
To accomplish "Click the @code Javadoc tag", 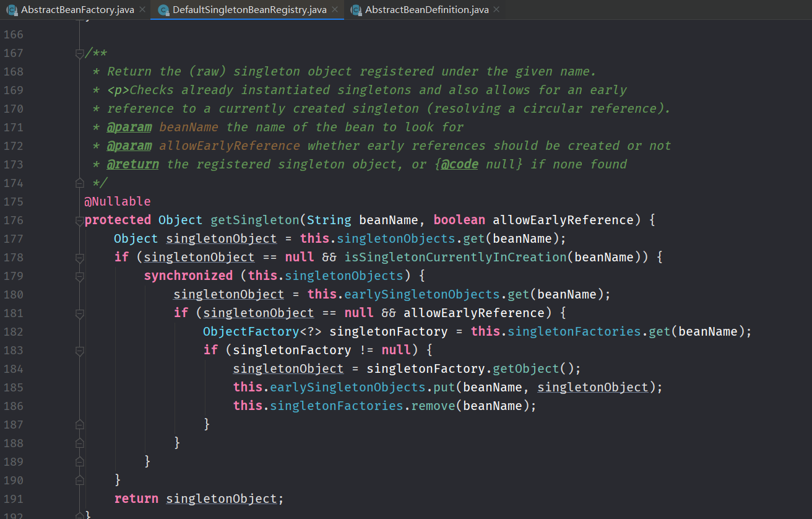I will coord(459,164).
